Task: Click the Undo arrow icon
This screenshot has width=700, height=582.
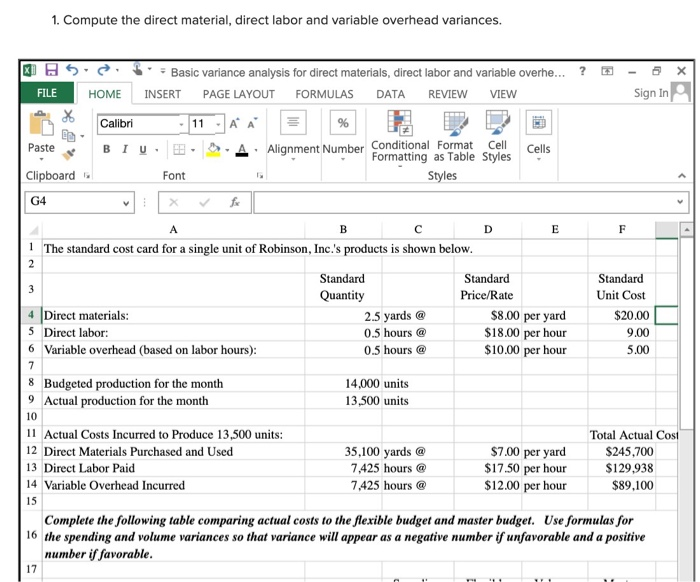Action: pos(72,70)
